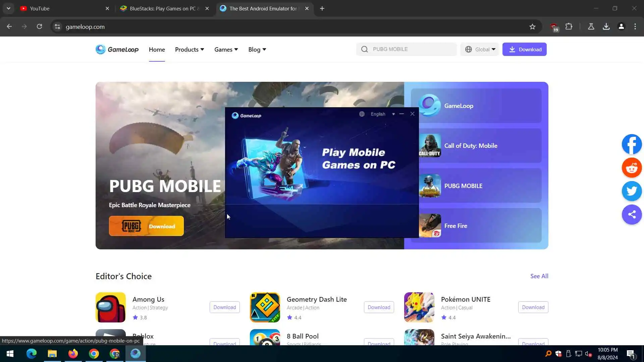Expand the Products dropdown menu
Viewport: 644px width, 362px height.
(x=189, y=49)
